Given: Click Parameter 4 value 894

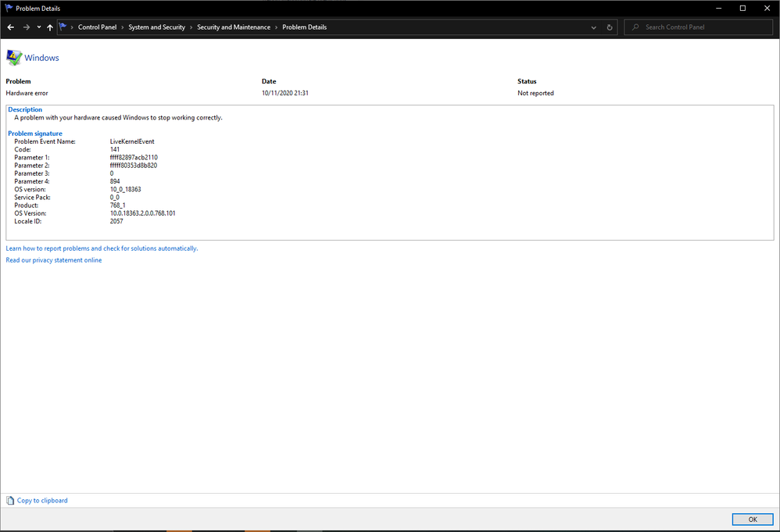Looking at the screenshot, I should [115, 181].
